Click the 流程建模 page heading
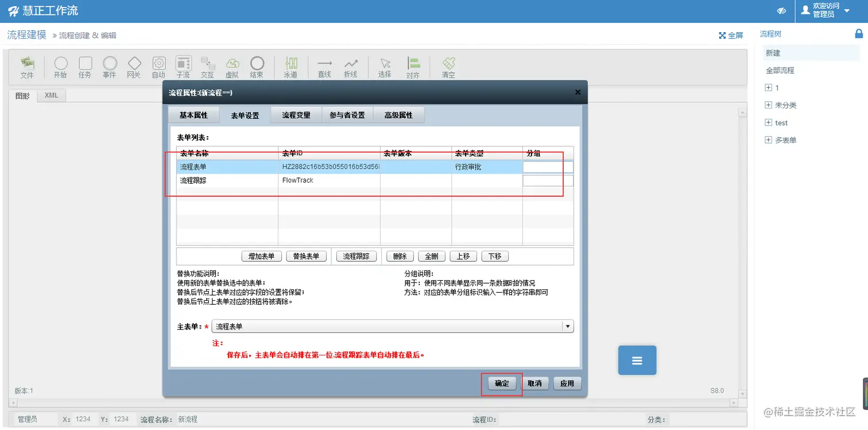 [26, 34]
